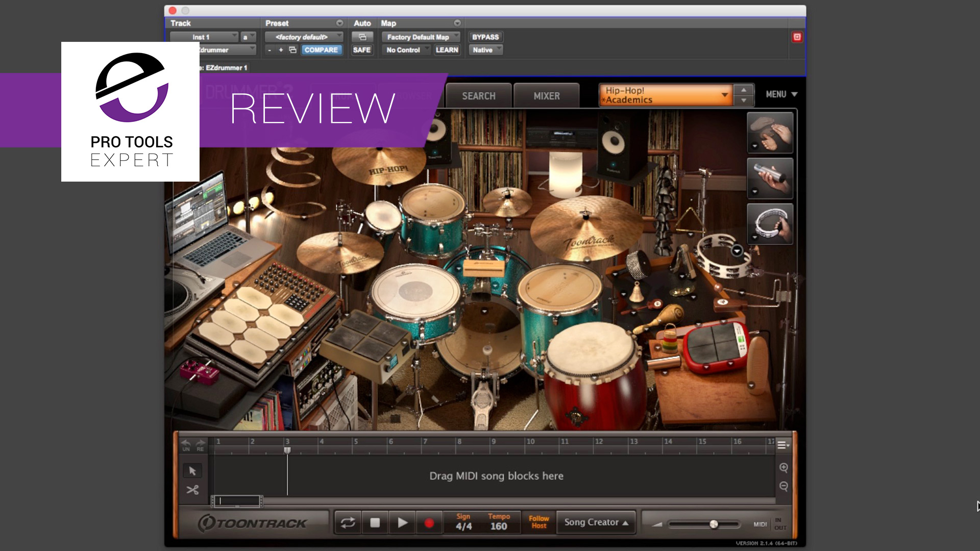Open the factory default preset dropdown

304,37
